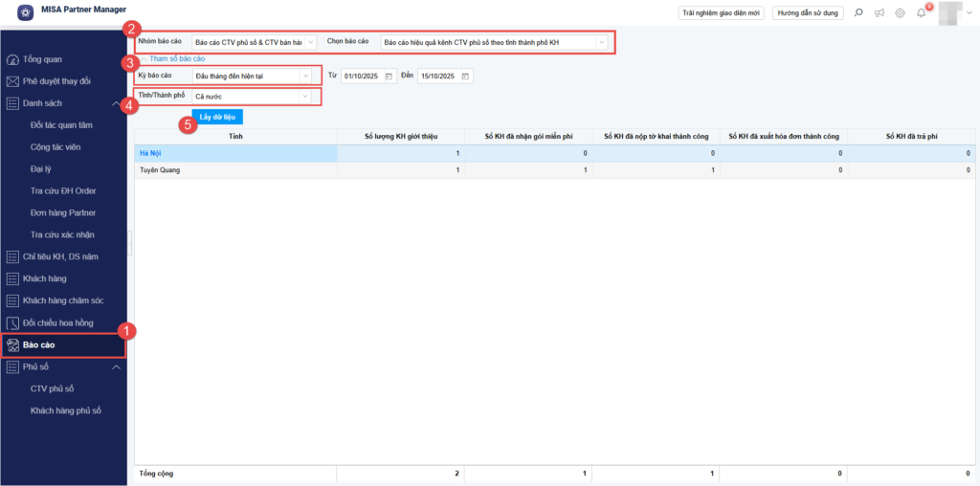The width and height of the screenshot is (980, 486).
Task: Open Đại lý submenu item
Action: tap(40, 169)
